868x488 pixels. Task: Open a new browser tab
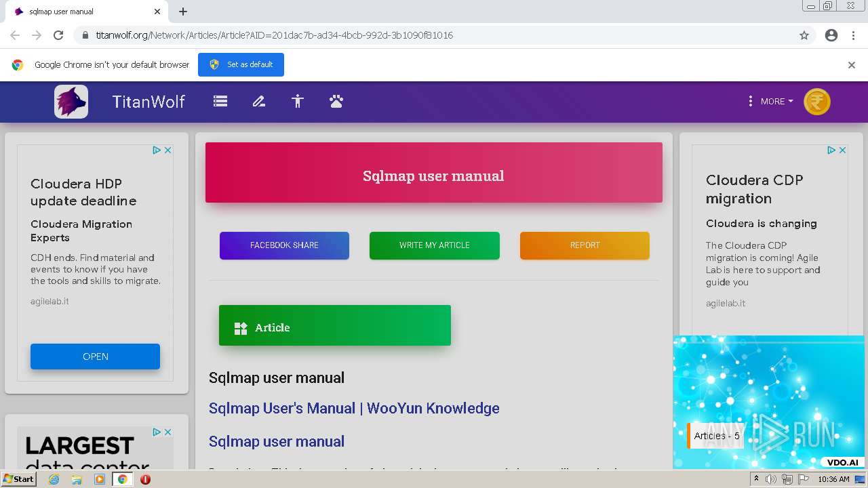coord(183,12)
